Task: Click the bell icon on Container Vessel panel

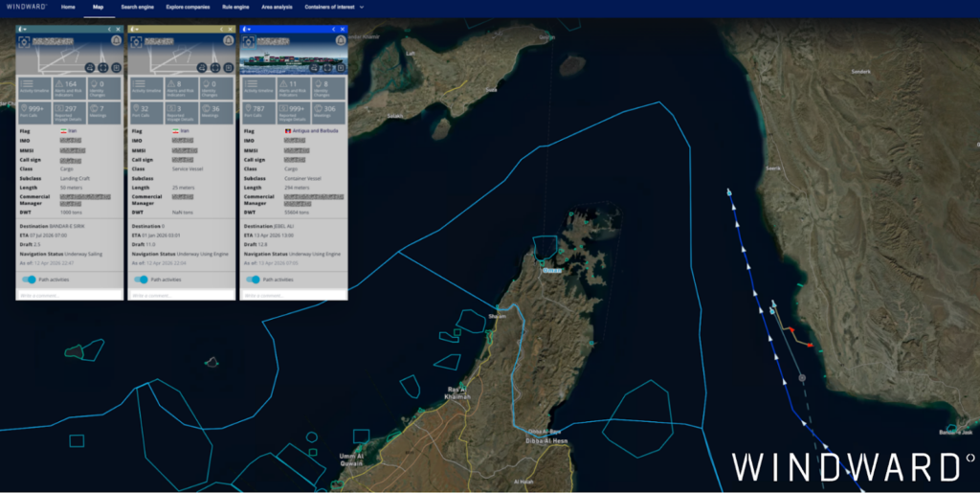Action: click(x=341, y=40)
